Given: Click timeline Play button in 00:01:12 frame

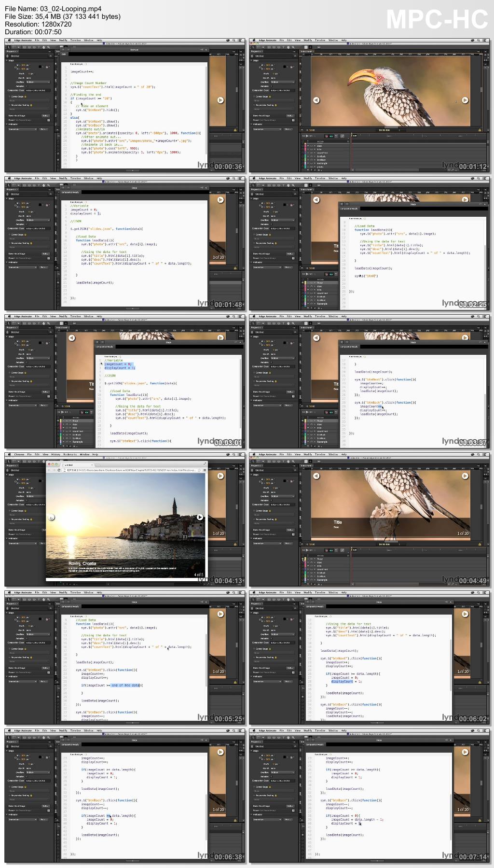Looking at the screenshot, I should 308,136.
